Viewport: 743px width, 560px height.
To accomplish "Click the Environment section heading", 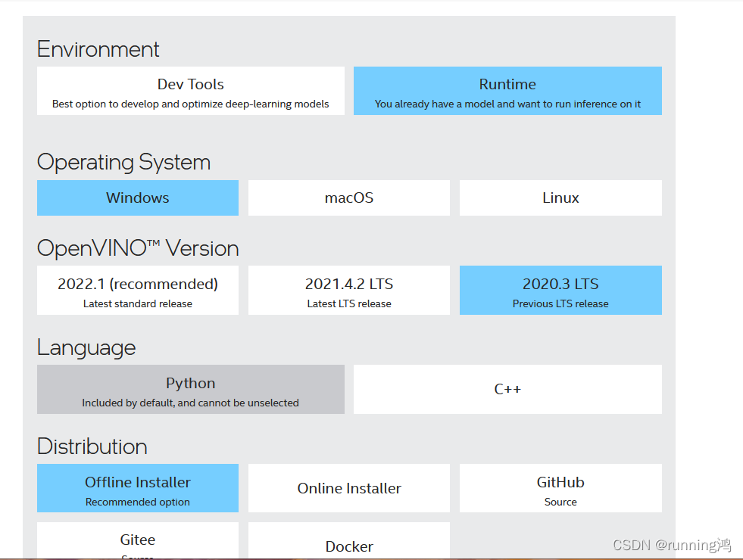I will [x=98, y=49].
